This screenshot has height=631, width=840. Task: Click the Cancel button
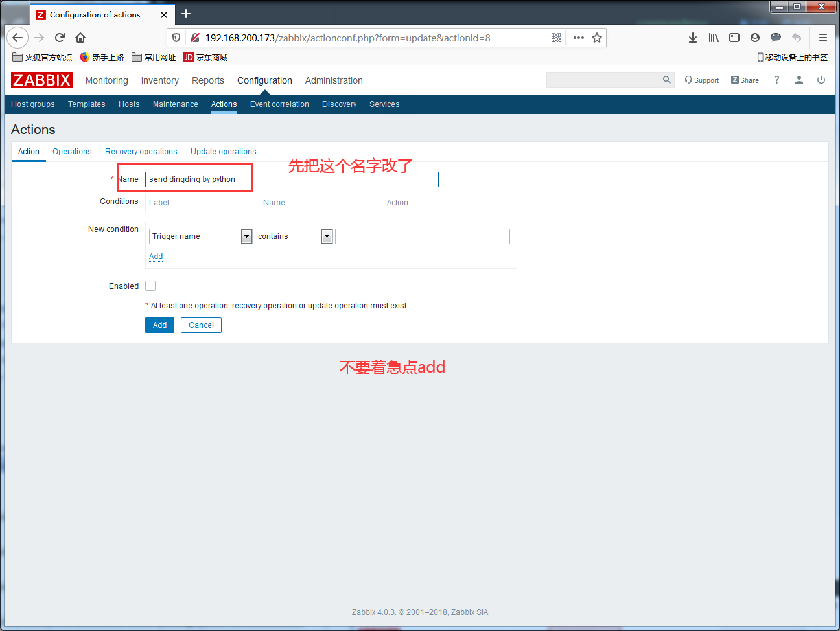pos(201,325)
